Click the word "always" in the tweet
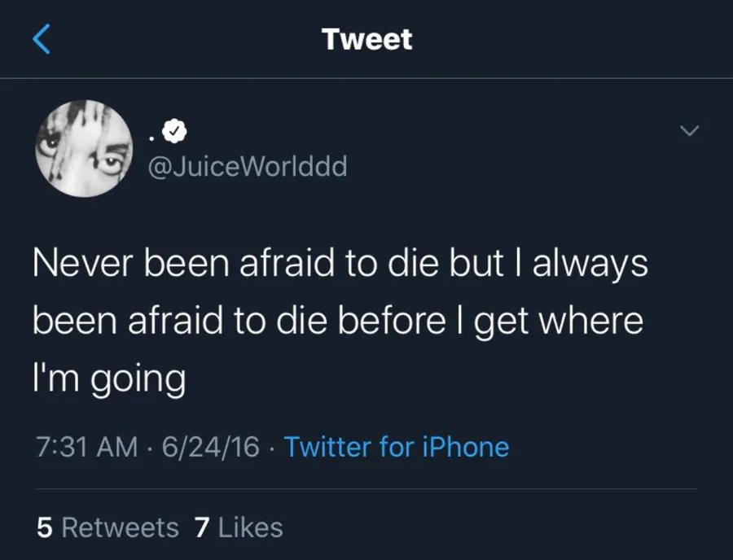Viewport: 733px width, 560px height. [590, 265]
